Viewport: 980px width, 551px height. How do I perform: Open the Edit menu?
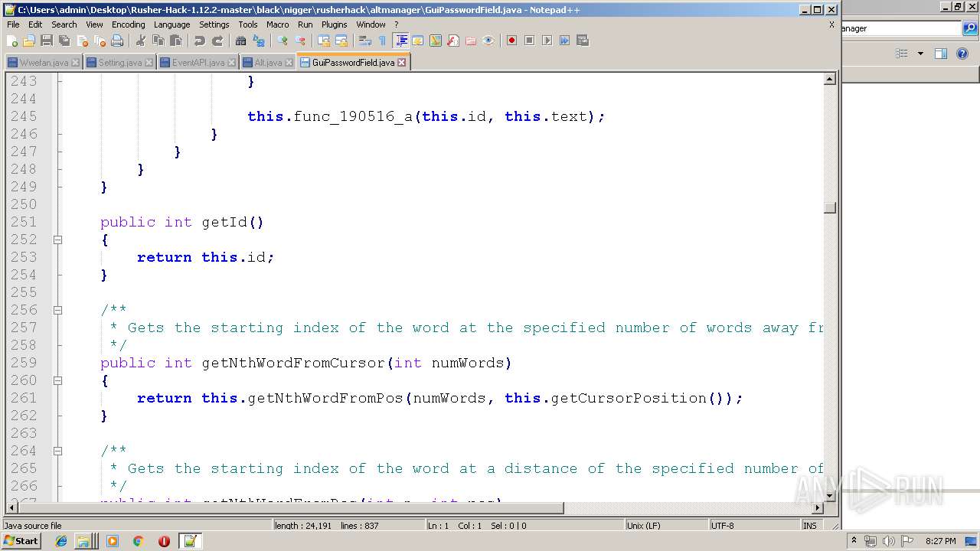click(x=35, y=24)
